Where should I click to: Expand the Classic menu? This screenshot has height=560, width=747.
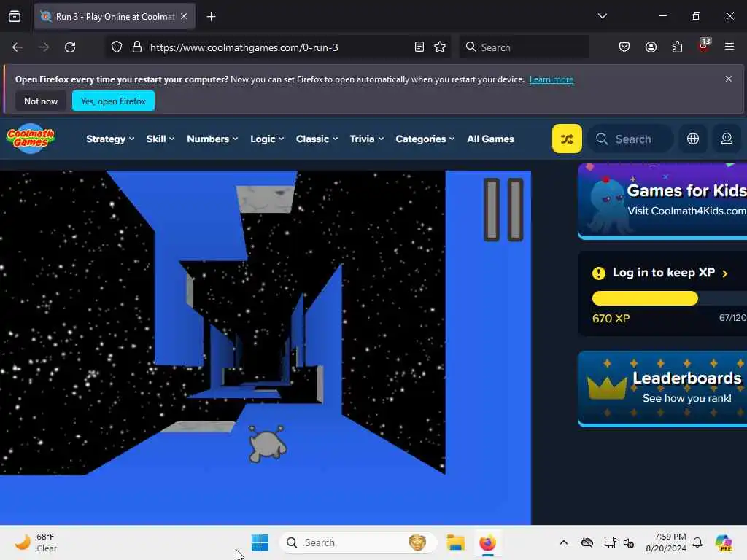tap(317, 139)
